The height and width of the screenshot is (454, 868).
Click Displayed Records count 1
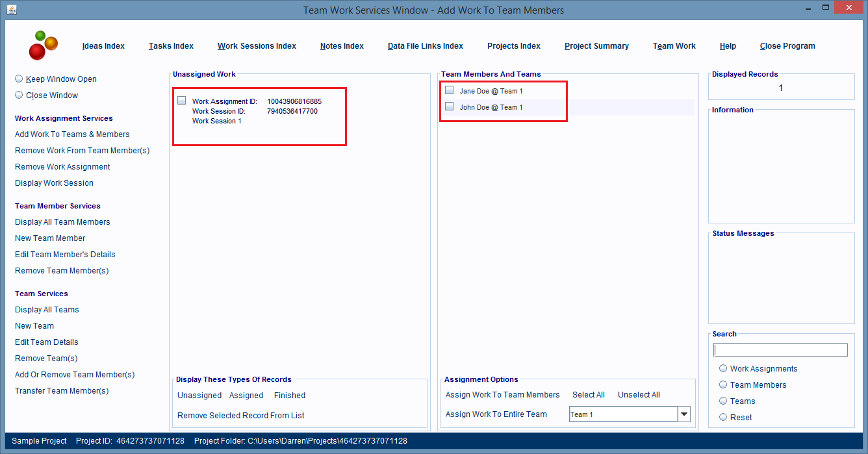780,88
